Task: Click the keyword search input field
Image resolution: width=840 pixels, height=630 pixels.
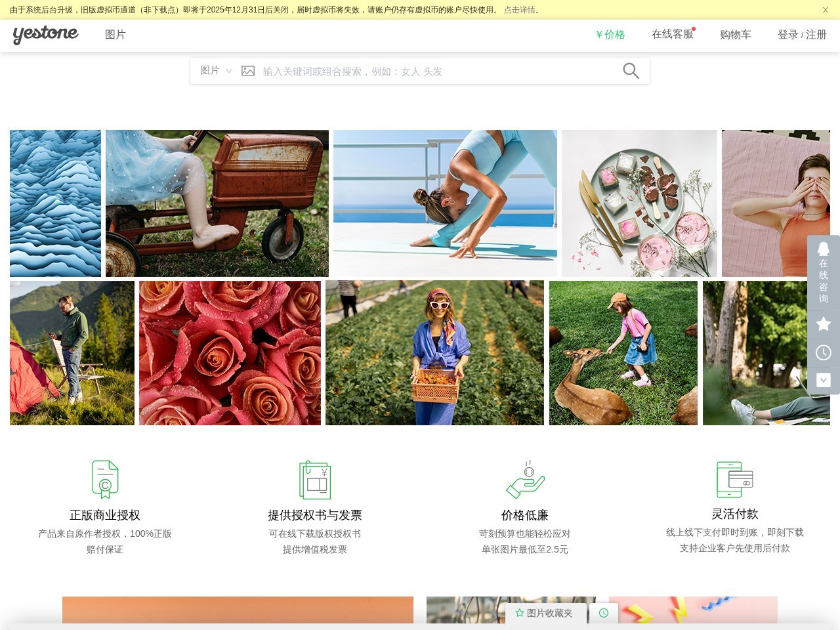Action: coord(436,72)
